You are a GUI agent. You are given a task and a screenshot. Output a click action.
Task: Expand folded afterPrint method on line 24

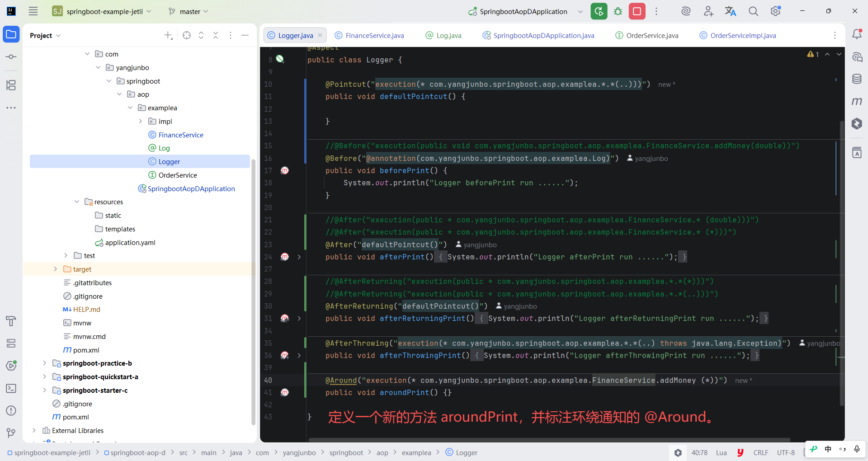pos(299,257)
